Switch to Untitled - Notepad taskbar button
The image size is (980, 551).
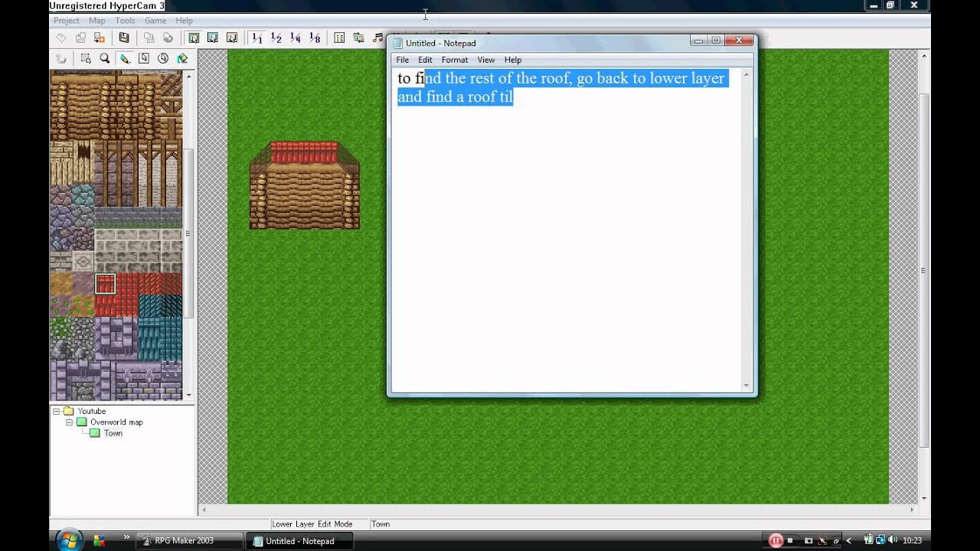[x=299, y=540]
